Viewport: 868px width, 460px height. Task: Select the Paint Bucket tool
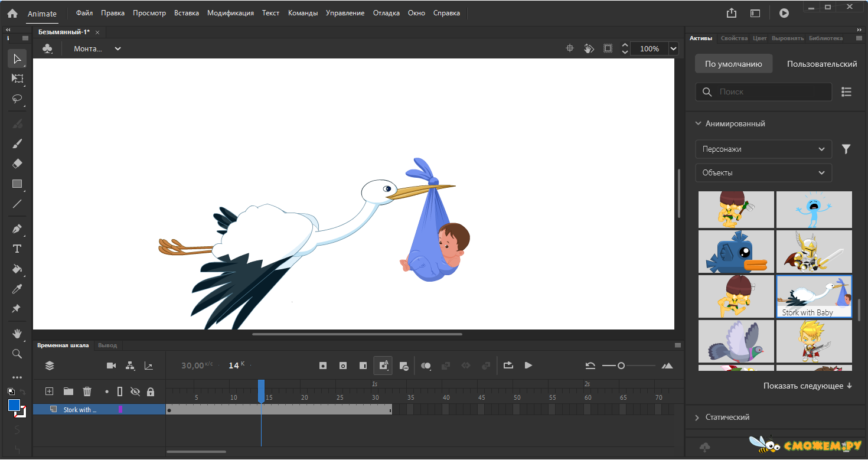coord(17,269)
